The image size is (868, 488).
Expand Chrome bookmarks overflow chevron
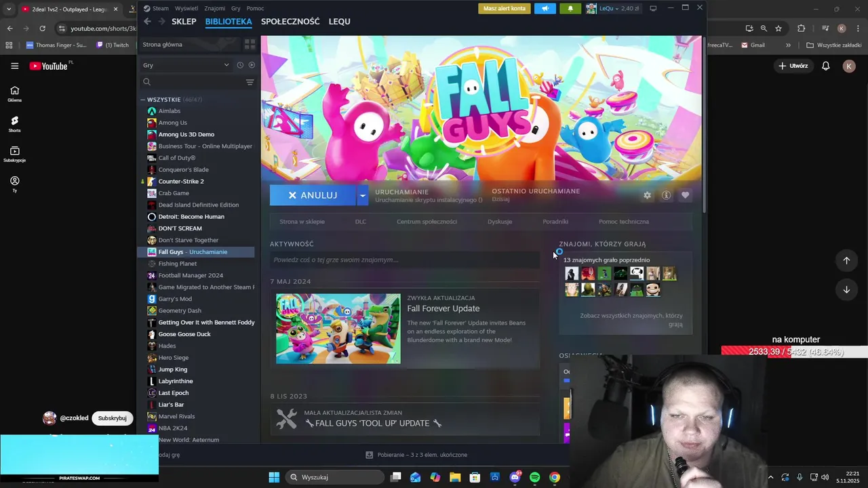tap(788, 45)
